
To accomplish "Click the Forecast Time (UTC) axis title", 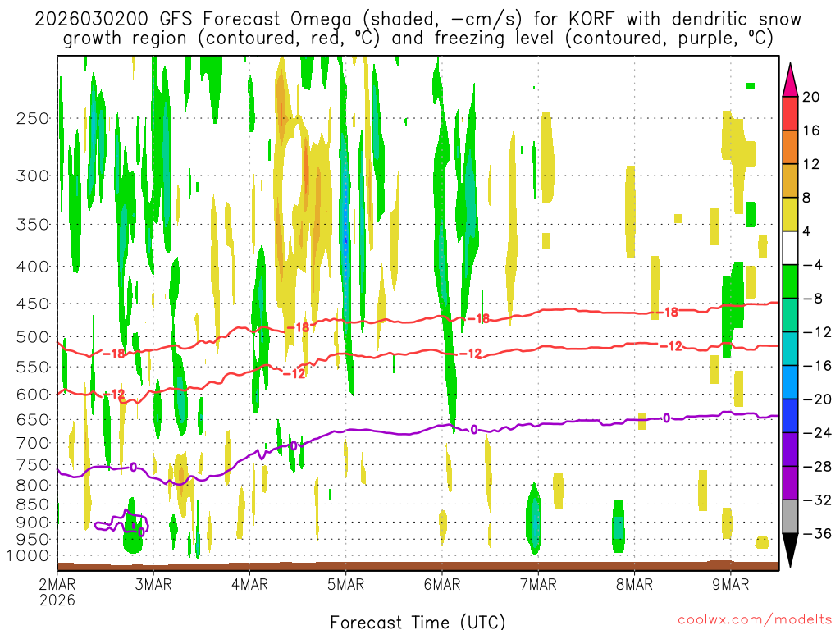I will click(418, 621).
